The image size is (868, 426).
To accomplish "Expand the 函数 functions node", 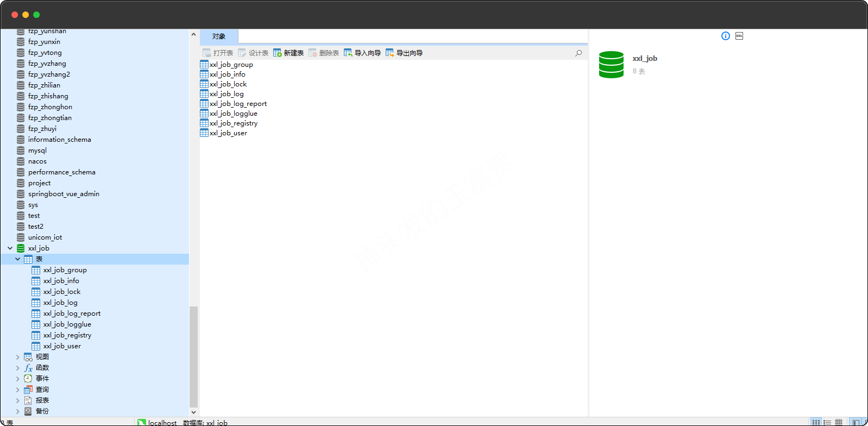I will (x=17, y=368).
